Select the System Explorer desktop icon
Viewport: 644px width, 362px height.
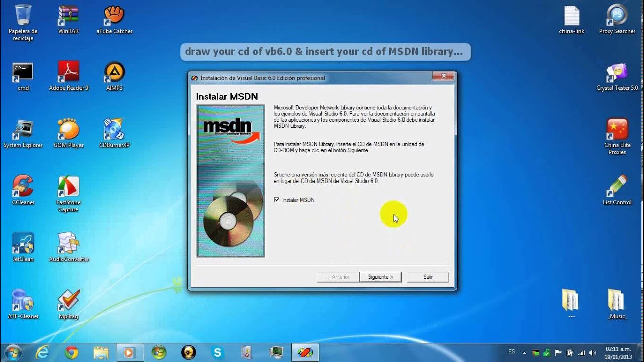click(23, 134)
